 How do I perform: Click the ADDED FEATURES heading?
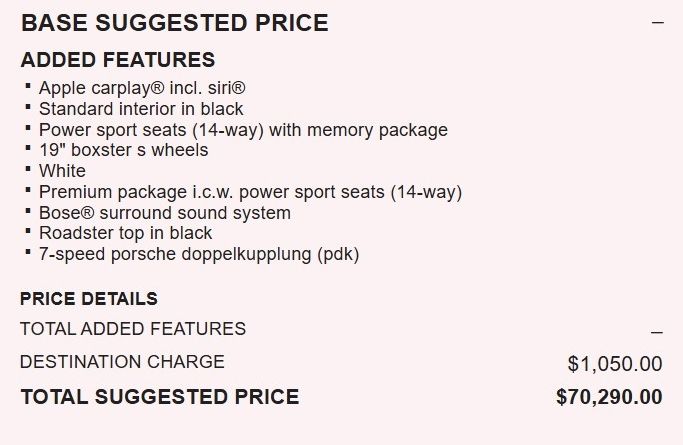tap(118, 60)
